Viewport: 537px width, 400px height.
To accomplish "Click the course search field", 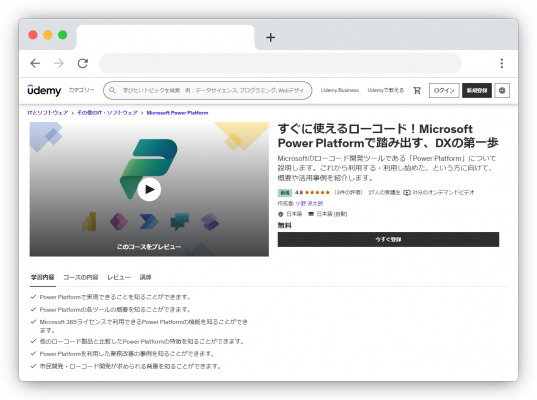I will (208, 90).
